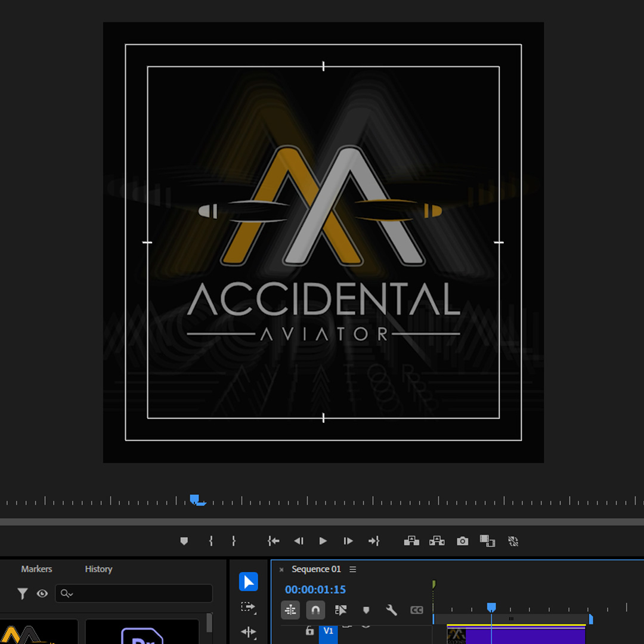Click the Markers panel vertical scrollbar
This screenshot has width=644, height=644.
coord(209,624)
